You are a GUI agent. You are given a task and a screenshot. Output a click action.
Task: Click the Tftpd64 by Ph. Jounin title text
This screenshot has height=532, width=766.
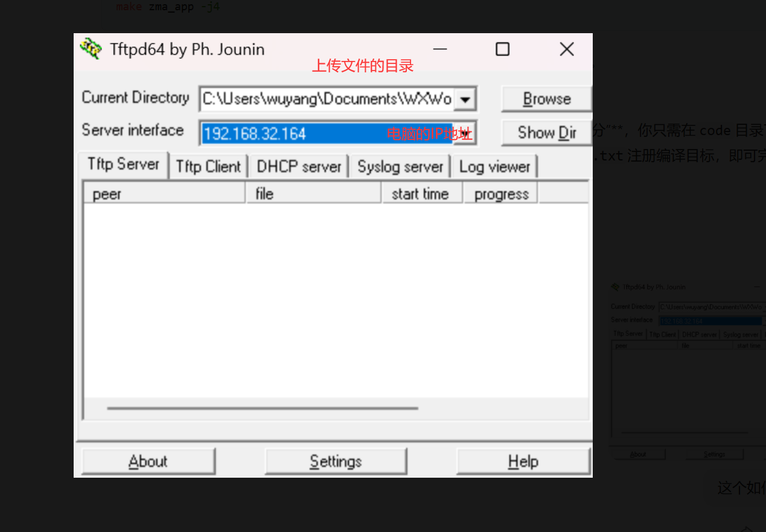(187, 49)
